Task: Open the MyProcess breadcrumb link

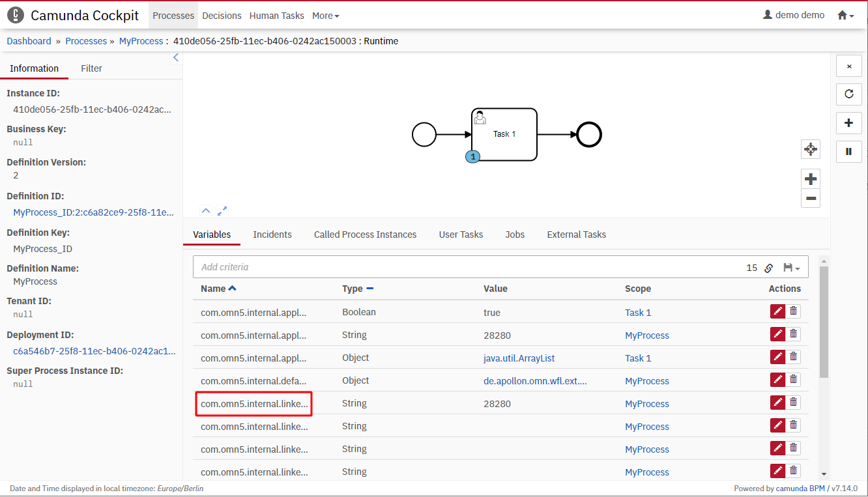Action: 141,41
